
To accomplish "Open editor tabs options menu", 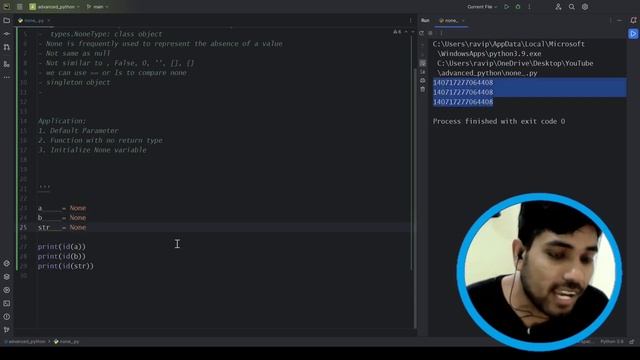I will coord(410,20).
